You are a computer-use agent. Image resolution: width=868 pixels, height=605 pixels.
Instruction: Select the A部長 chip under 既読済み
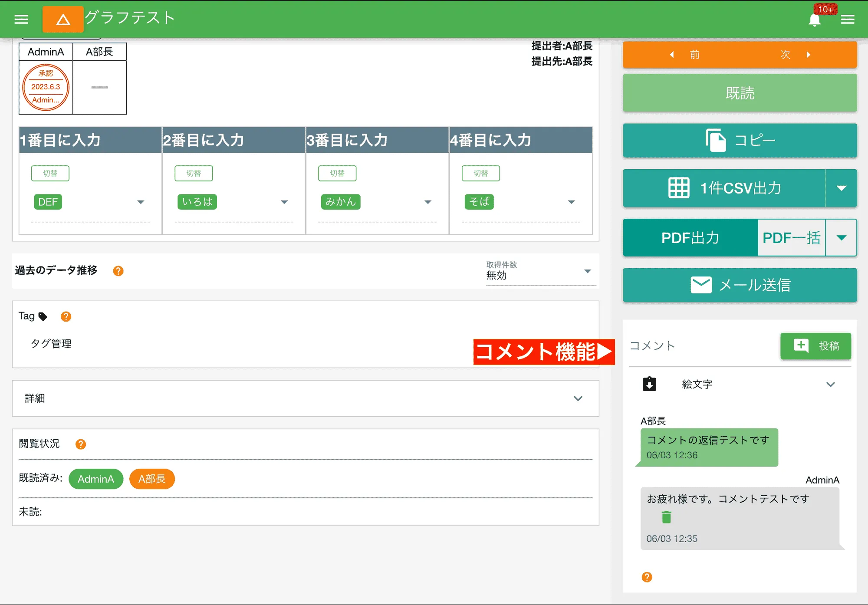[x=152, y=479]
